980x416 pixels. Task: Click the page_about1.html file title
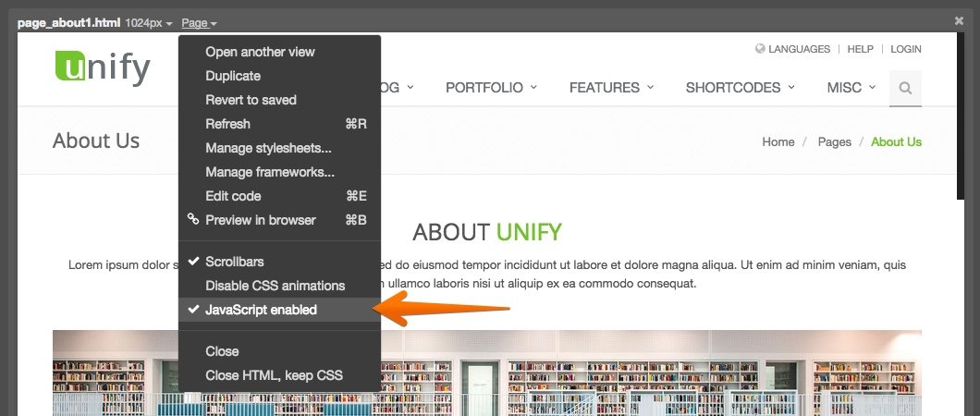tap(68, 23)
